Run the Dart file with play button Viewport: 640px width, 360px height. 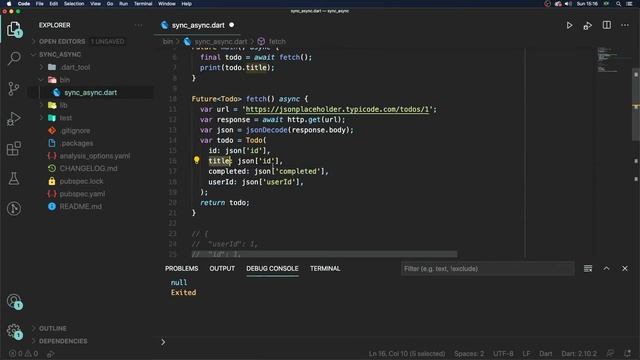point(569,25)
